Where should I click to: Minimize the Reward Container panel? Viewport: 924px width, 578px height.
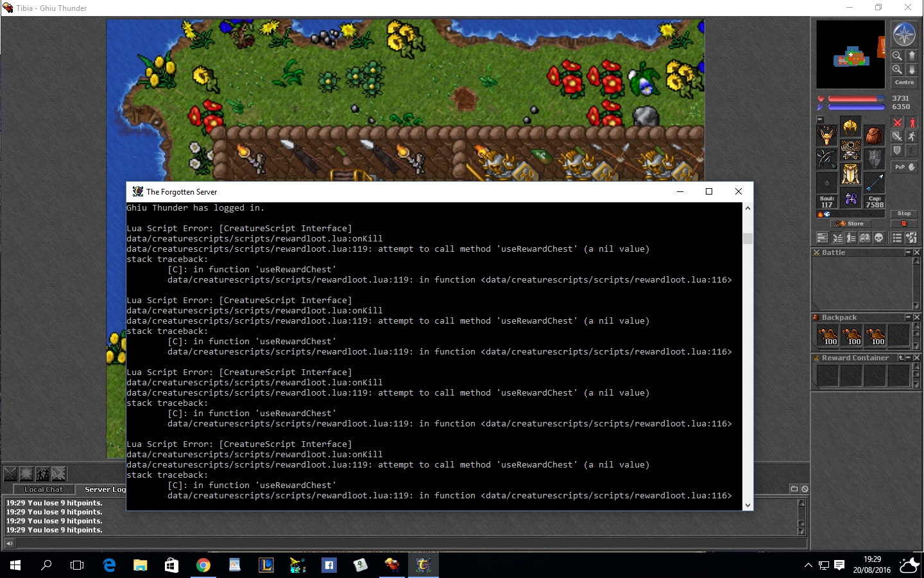point(908,358)
